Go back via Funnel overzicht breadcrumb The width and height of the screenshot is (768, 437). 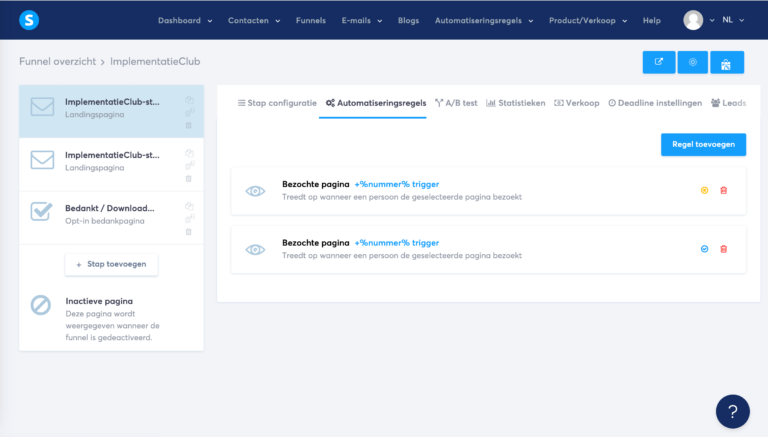[x=56, y=62]
